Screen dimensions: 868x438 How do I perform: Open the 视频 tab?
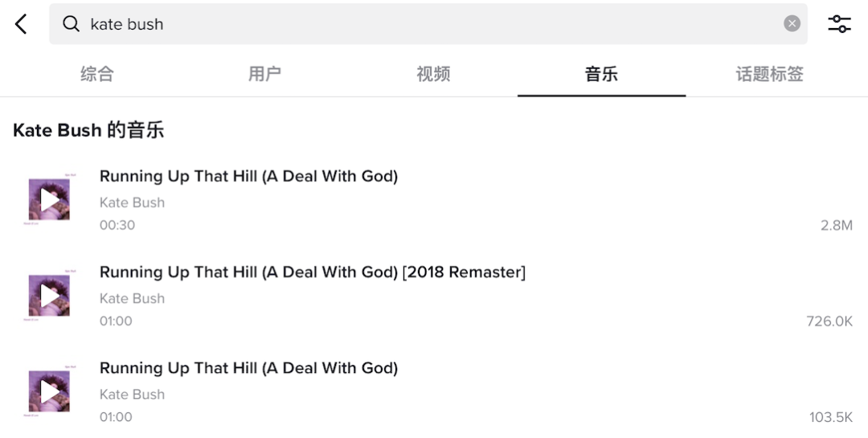[433, 75]
